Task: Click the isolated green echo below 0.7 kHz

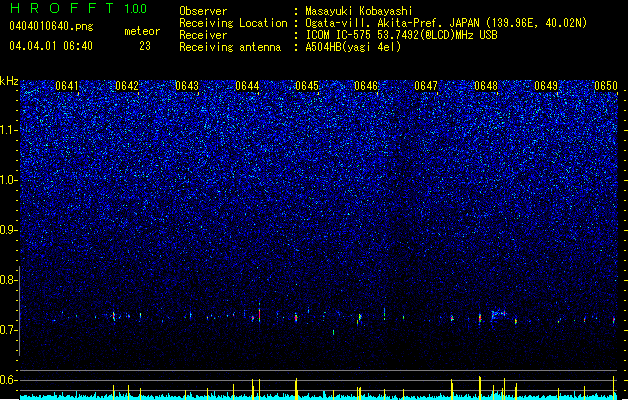Action: click(333, 332)
